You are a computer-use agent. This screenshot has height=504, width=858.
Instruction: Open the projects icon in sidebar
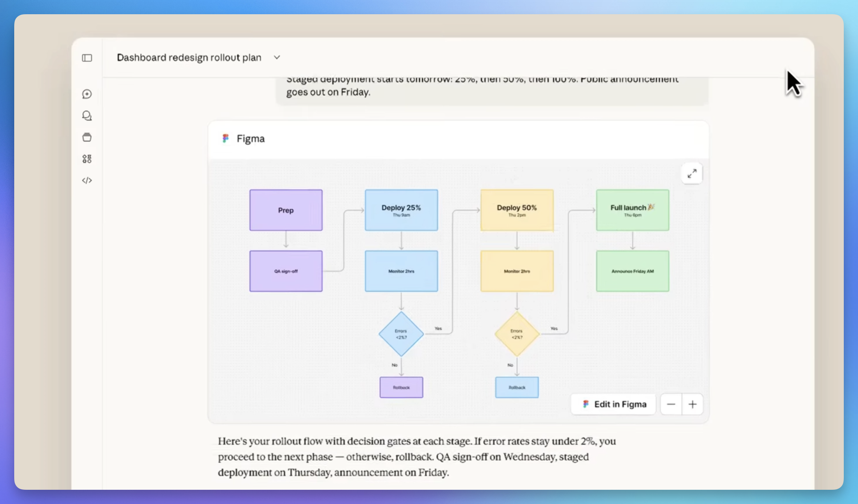click(x=87, y=137)
